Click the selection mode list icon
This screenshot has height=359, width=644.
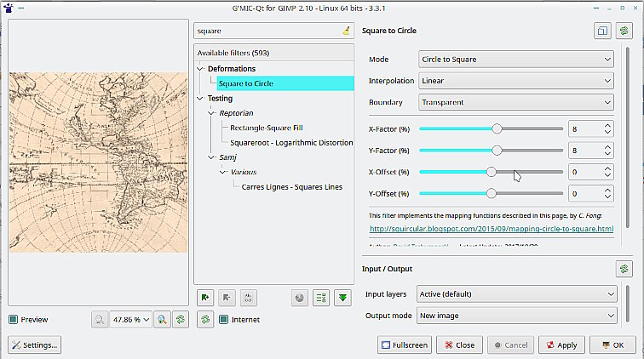321,298
